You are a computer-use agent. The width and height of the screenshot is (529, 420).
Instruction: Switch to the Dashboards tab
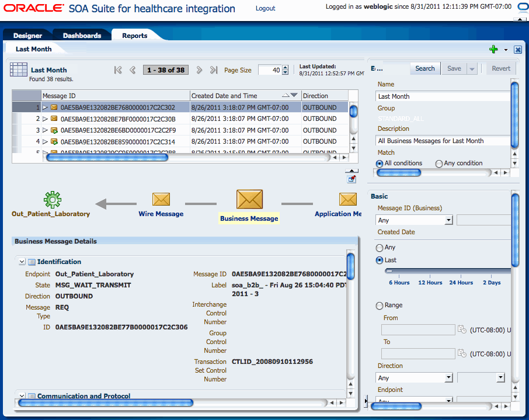[82, 36]
